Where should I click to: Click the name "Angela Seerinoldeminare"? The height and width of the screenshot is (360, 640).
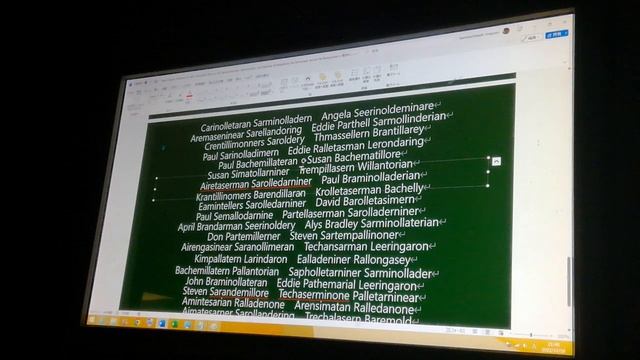click(x=377, y=110)
